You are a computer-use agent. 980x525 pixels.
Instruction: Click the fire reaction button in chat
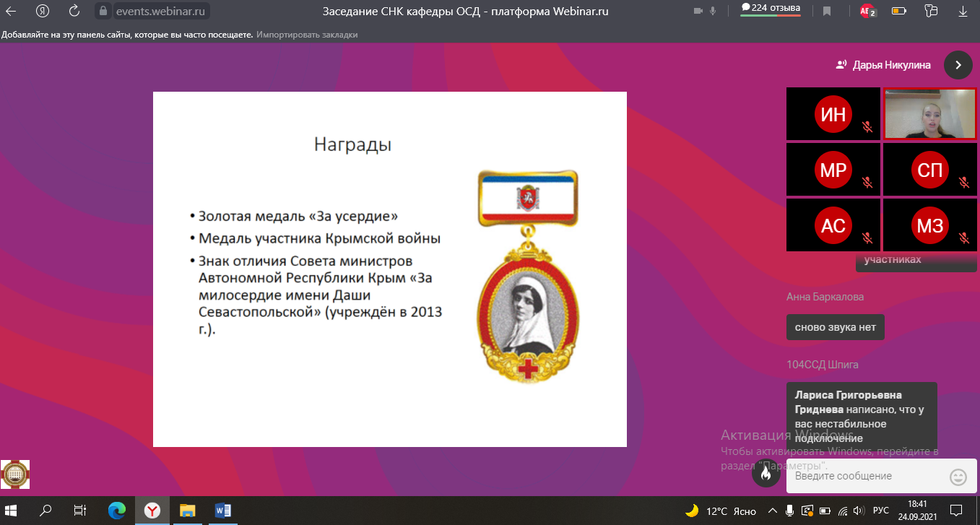[766, 474]
